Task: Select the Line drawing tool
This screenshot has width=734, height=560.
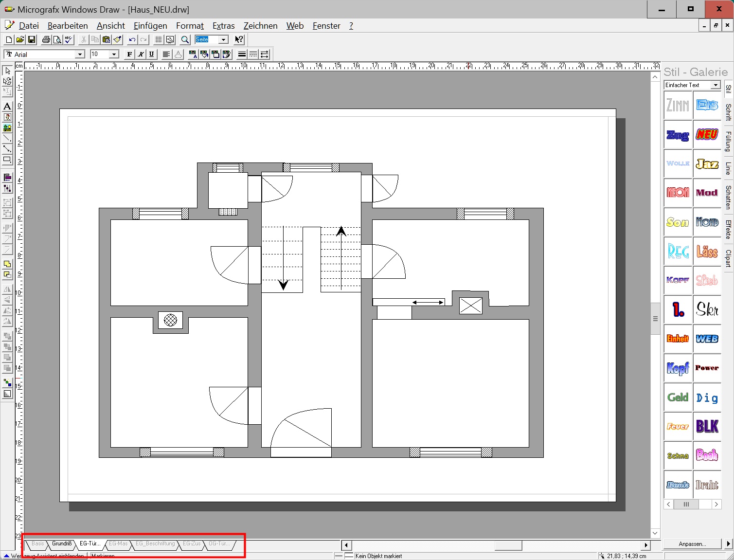Action: [x=7, y=138]
